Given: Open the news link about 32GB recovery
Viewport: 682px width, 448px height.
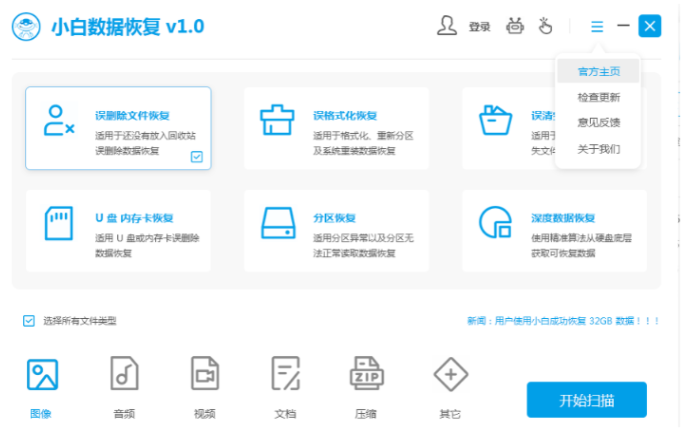Looking at the screenshot, I should [x=563, y=321].
